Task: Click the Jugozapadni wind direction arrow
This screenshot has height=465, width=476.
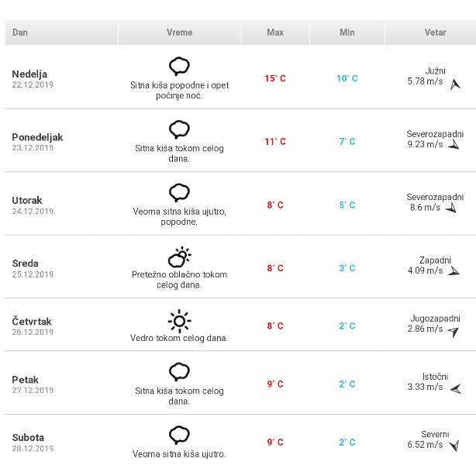Action: tap(454, 332)
